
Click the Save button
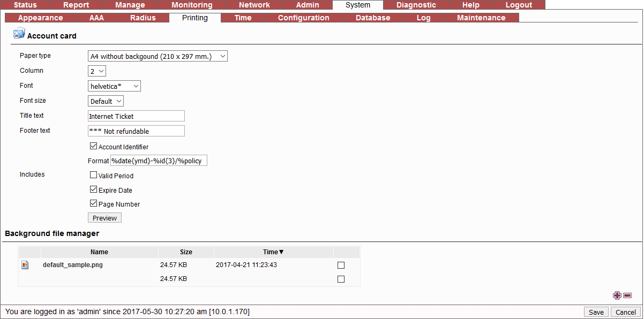[x=596, y=312]
